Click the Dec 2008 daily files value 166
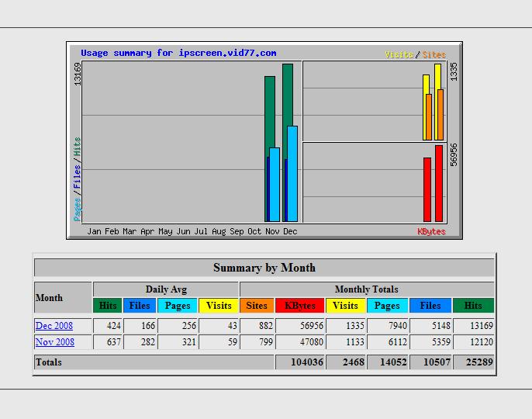This screenshot has height=419, width=532. (148, 326)
